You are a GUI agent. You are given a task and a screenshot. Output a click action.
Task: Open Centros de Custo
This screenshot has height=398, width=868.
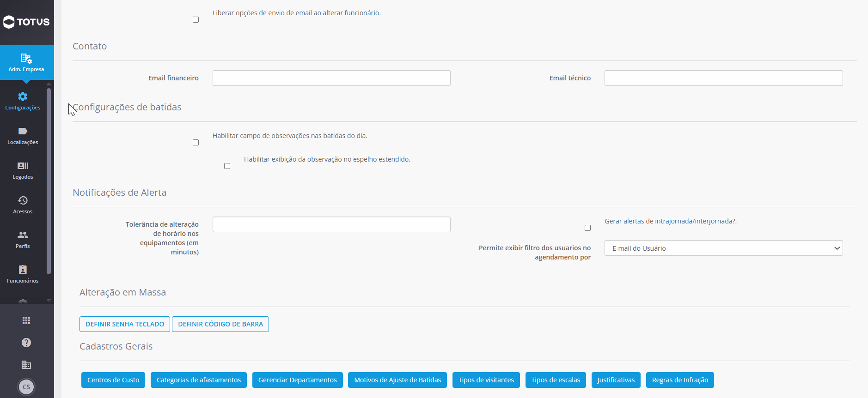[113, 380]
